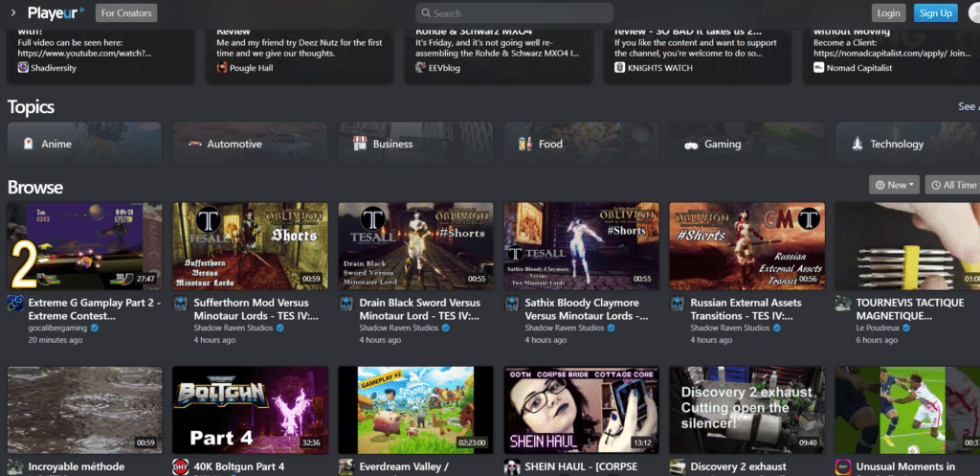Screen dimensions: 980x476
Task: Open avatar beside Discovery 2 exhaust title
Action: [678, 467]
